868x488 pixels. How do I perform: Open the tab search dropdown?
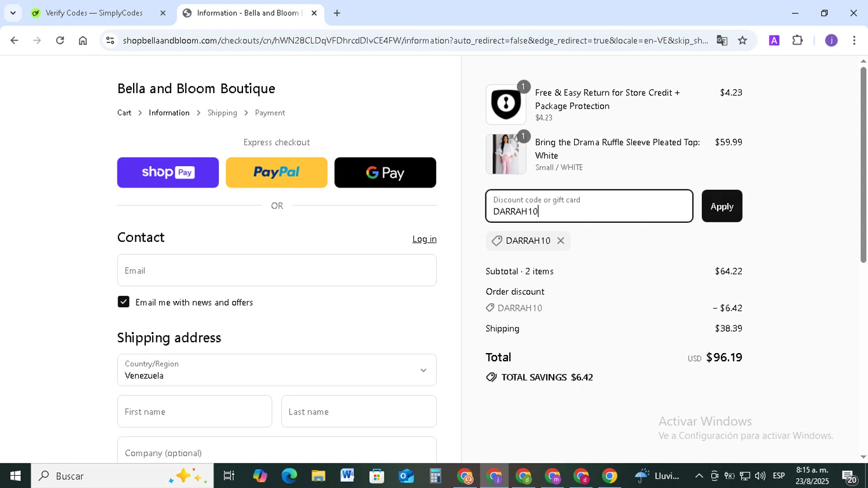13,13
